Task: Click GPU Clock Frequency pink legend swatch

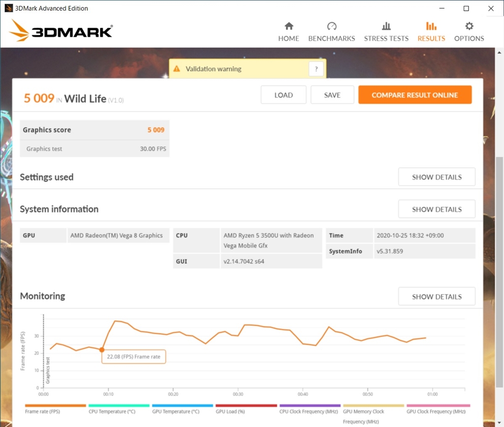Action: 438,405
